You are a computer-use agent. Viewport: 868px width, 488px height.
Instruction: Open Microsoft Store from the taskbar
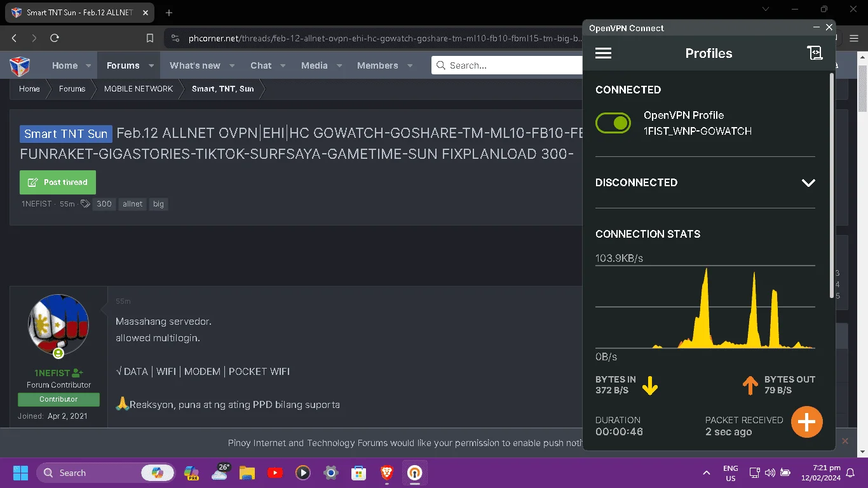[x=358, y=473]
